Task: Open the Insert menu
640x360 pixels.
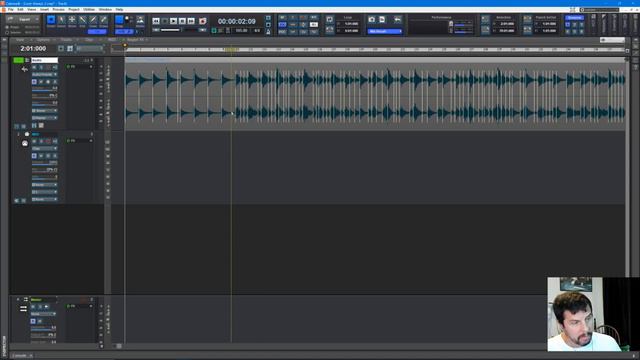Action: click(44, 9)
